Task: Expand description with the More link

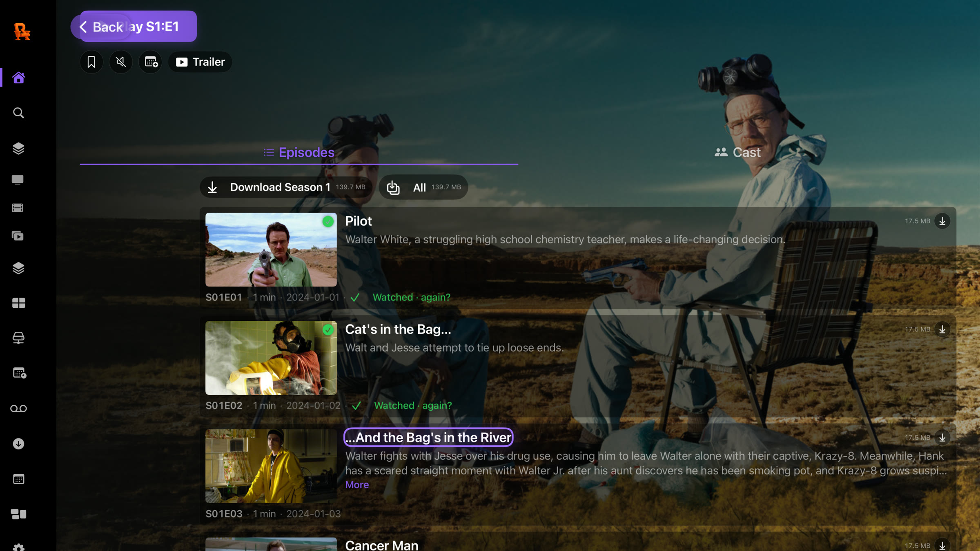Action: pos(357,485)
